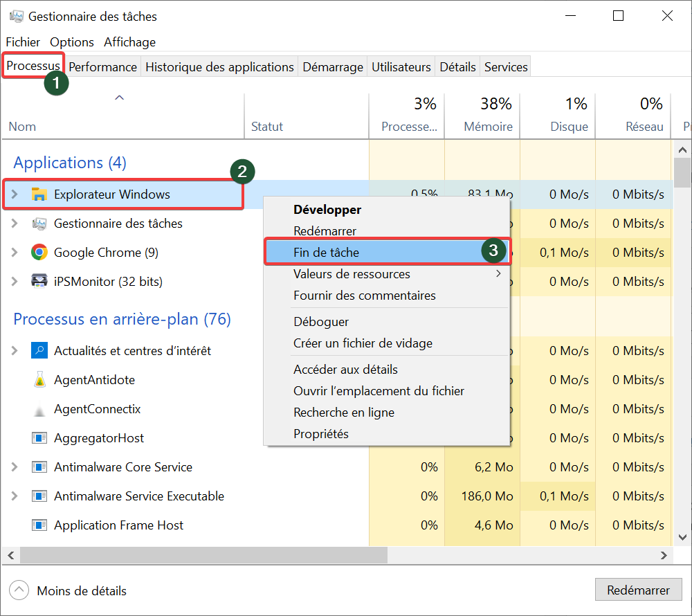Choose Déboguer in the context menu
692x616 pixels.
pyautogui.click(x=387, y=322)
